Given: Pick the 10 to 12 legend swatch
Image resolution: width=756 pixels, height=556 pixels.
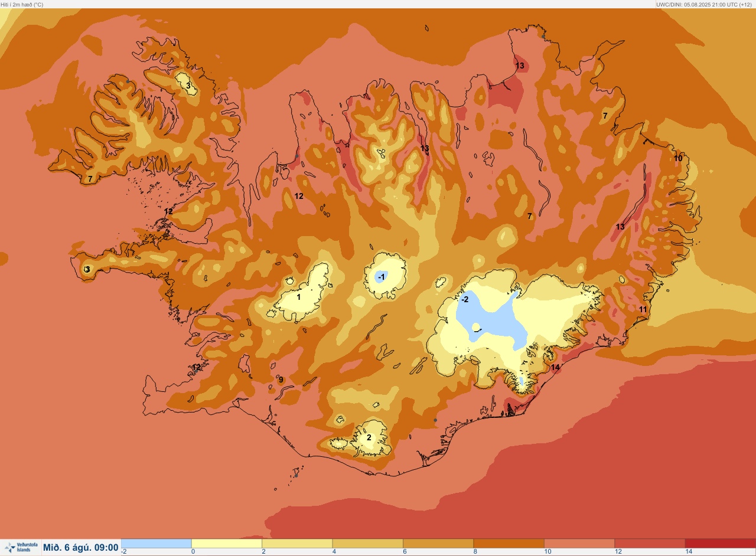Looking at the screenshot, I should tap(579, 543).
